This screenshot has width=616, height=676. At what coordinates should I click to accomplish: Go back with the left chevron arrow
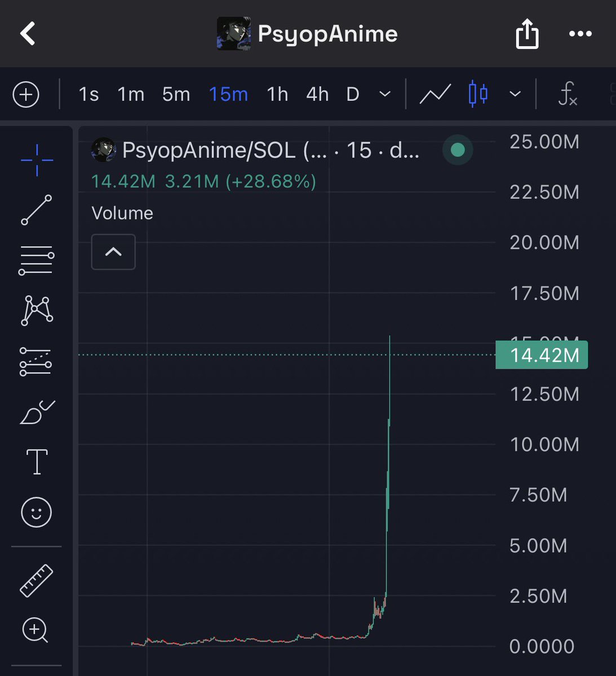tap(28, 34)
